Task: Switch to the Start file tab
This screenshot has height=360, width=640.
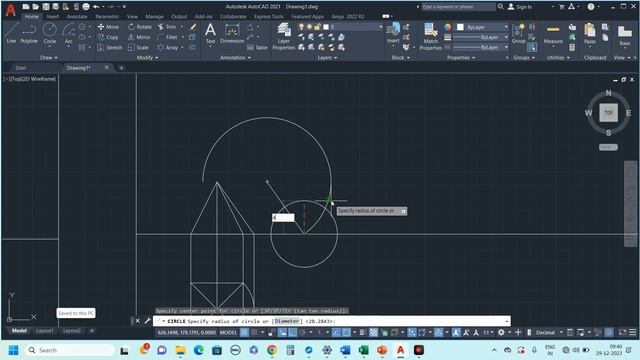Action: tap(20, 68)
